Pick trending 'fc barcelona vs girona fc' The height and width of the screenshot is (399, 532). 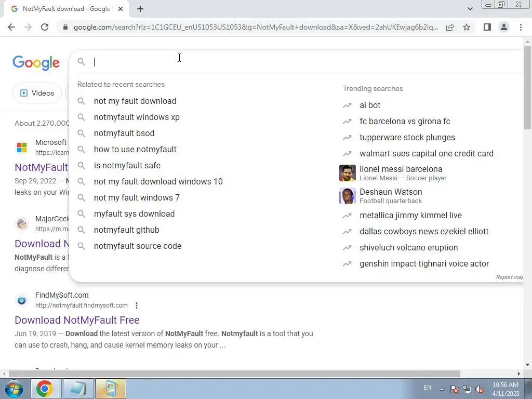pyautogui.click(x=405, y=122)
